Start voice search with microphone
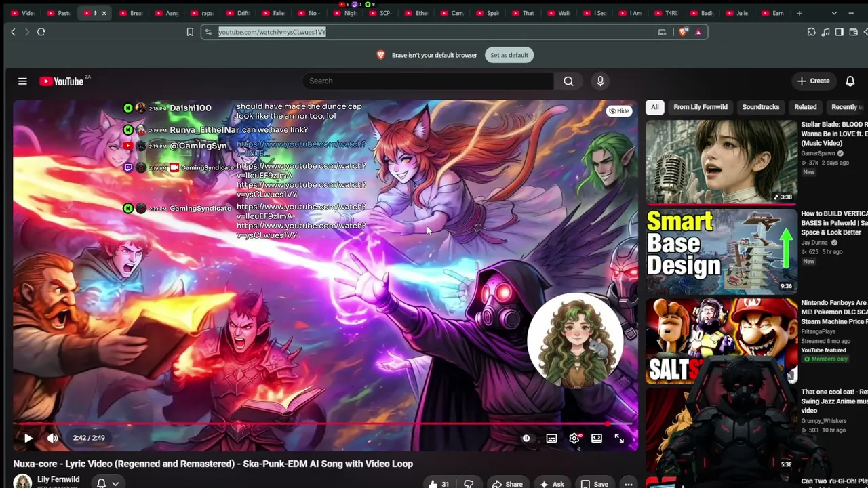The width and height of the screenshot is (868, 488). (x=600, y=81)
